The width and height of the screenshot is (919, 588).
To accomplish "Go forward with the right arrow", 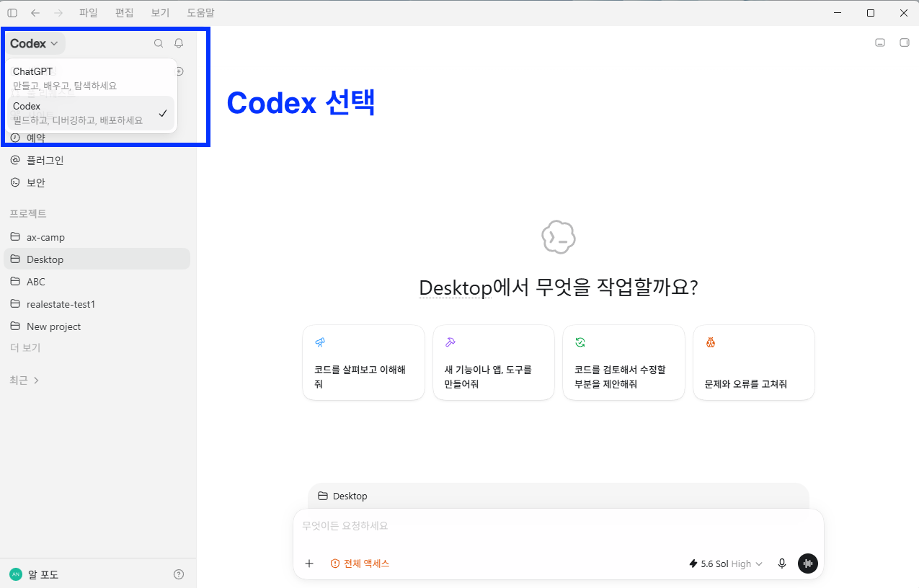I will pos(58,13).
